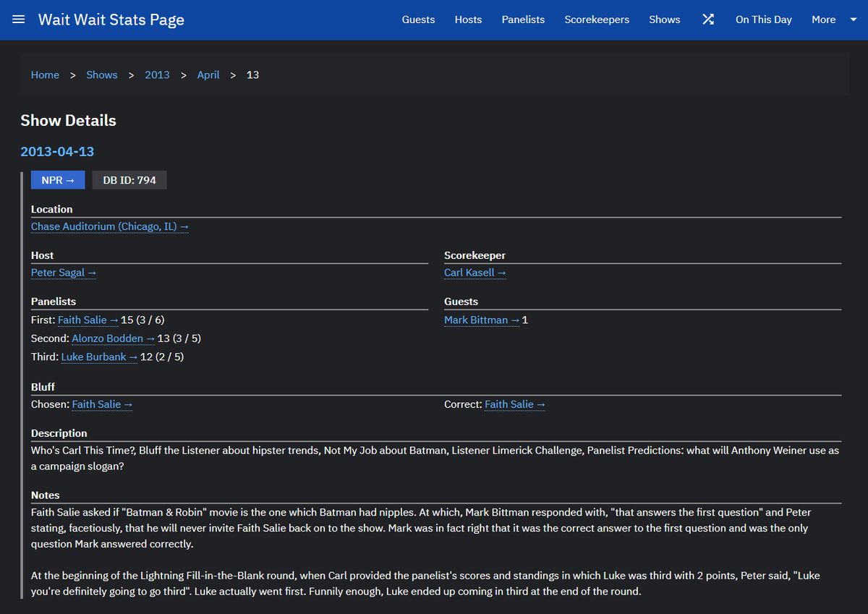
Task: Open the Scorekeepers nav item
Action: (597, 20)
